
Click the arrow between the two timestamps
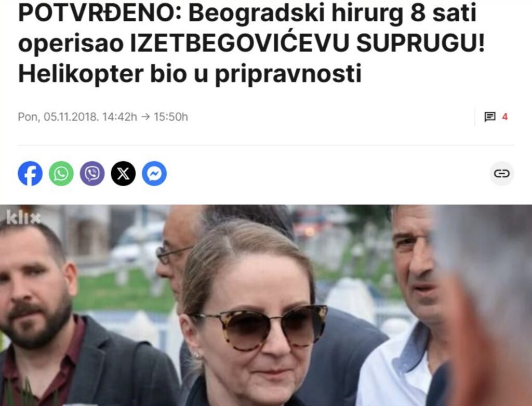tap(145, 117)
